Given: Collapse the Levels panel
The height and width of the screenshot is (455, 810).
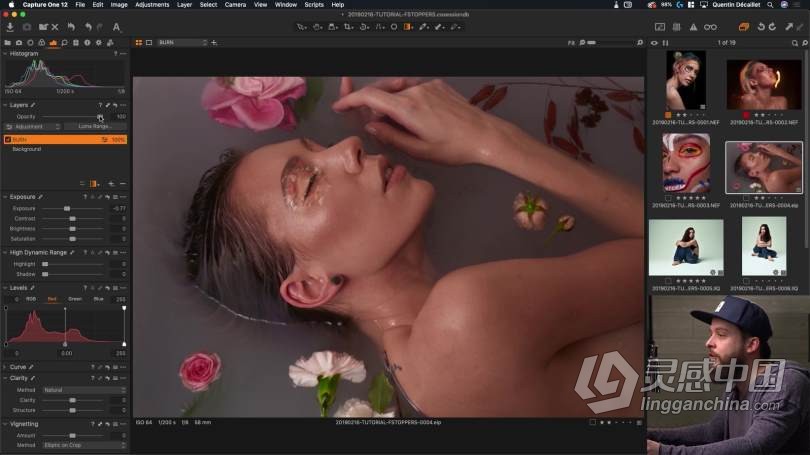Looking at the screenshot, I should [x=5, y=288].
